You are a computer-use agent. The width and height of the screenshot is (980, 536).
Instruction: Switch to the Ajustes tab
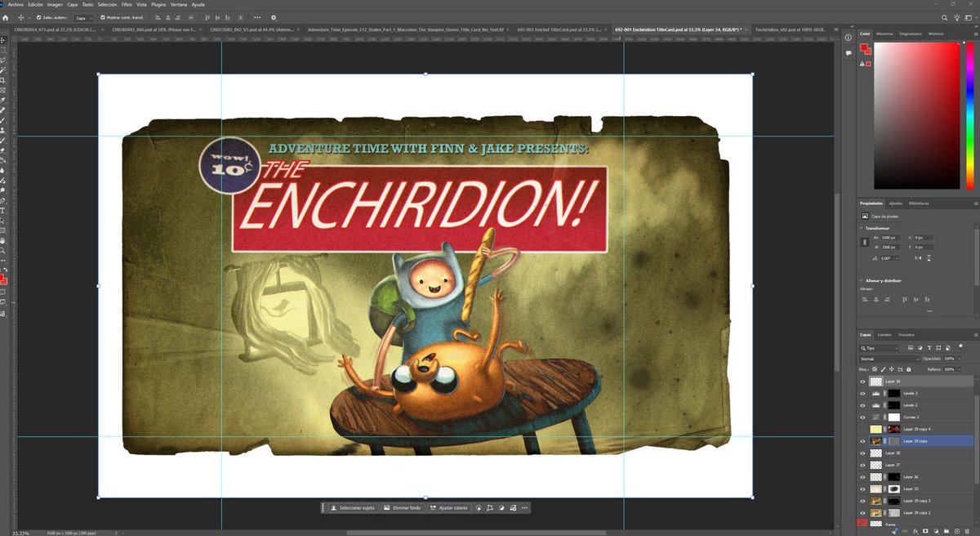tap(896, 203)
